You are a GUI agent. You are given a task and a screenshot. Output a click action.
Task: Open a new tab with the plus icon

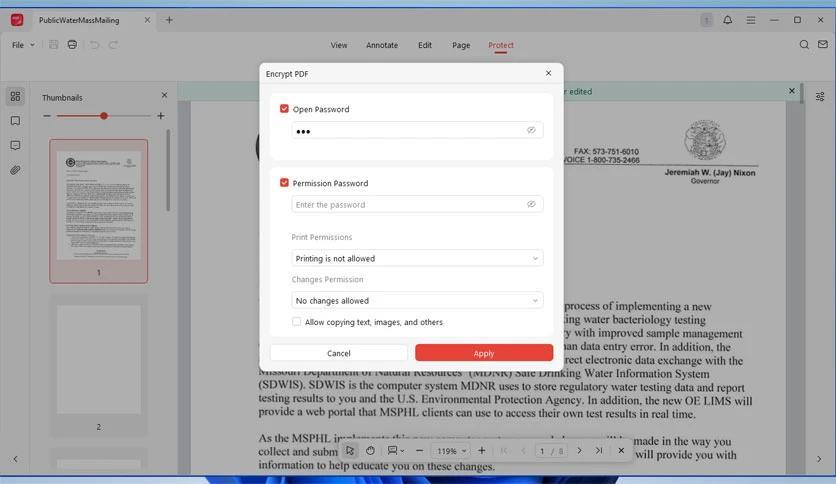tap(169, 20)
